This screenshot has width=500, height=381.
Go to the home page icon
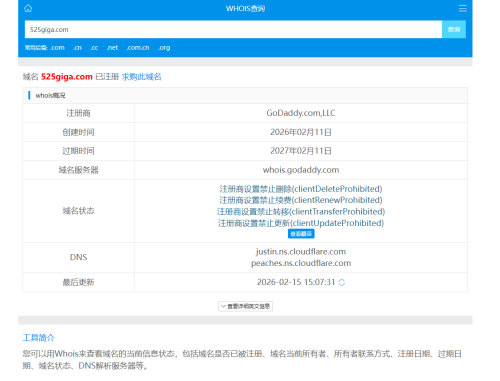(x=28, y=8)
